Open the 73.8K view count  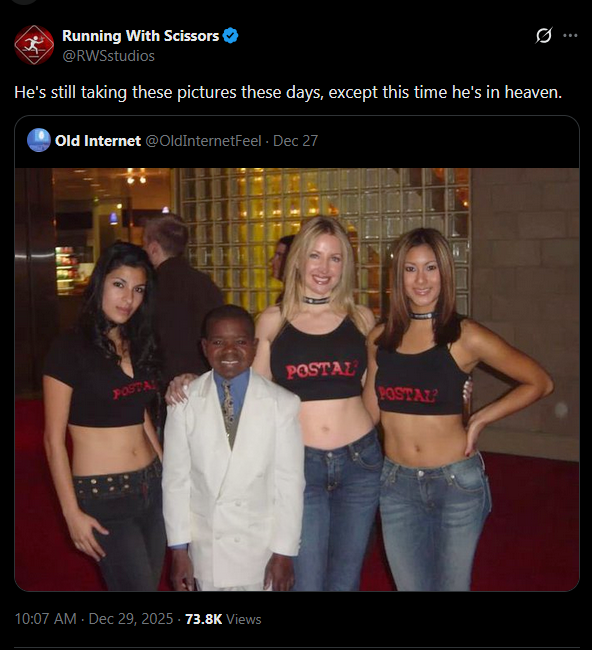pyautogui.click(x=204, y=619)
